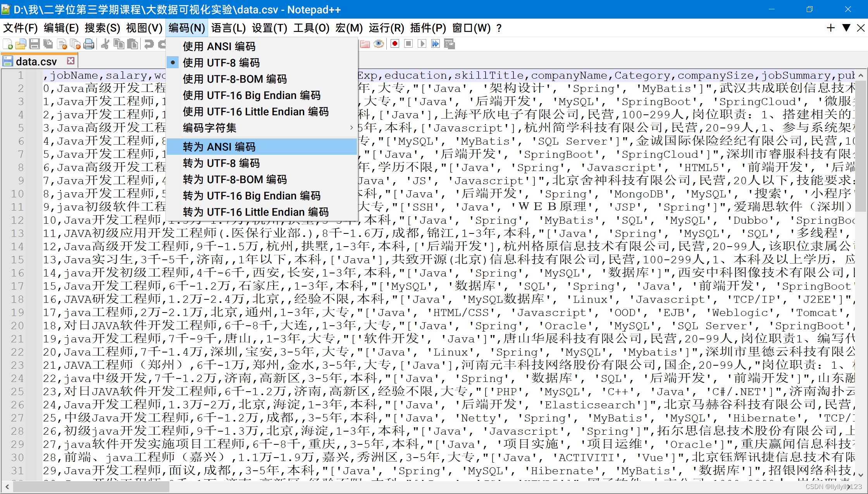Image resolution: width=868 pixels, height=494 pixels.
Task: Create a new file using the toolbar icon
Action: tap(7, 44)
